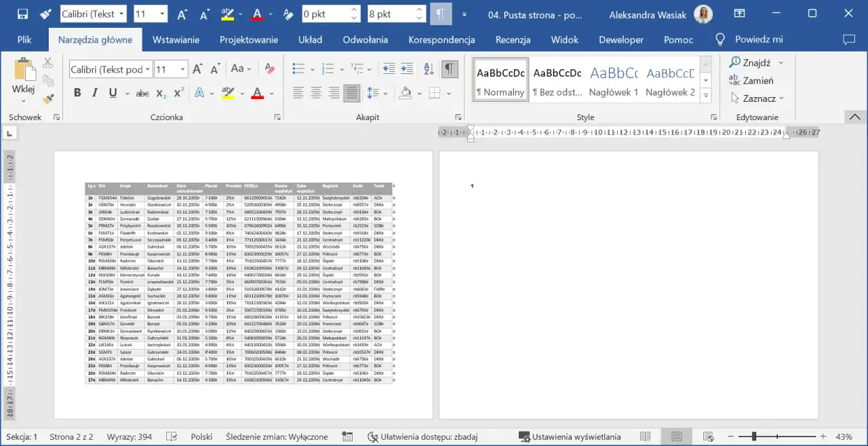The image size is (868, 446).
Task: Click the Zamień replace button
Action: pyautogui.click(x=751, y=81)
